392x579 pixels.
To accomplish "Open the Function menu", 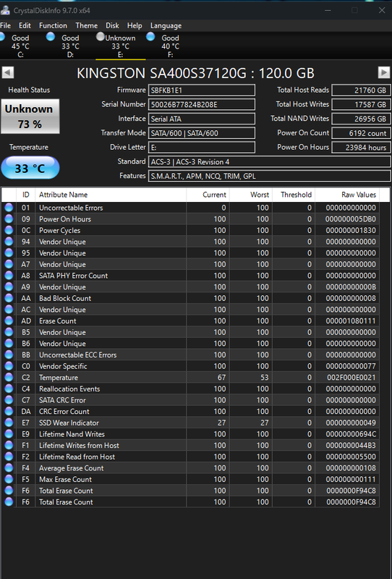I will [53, 25].
